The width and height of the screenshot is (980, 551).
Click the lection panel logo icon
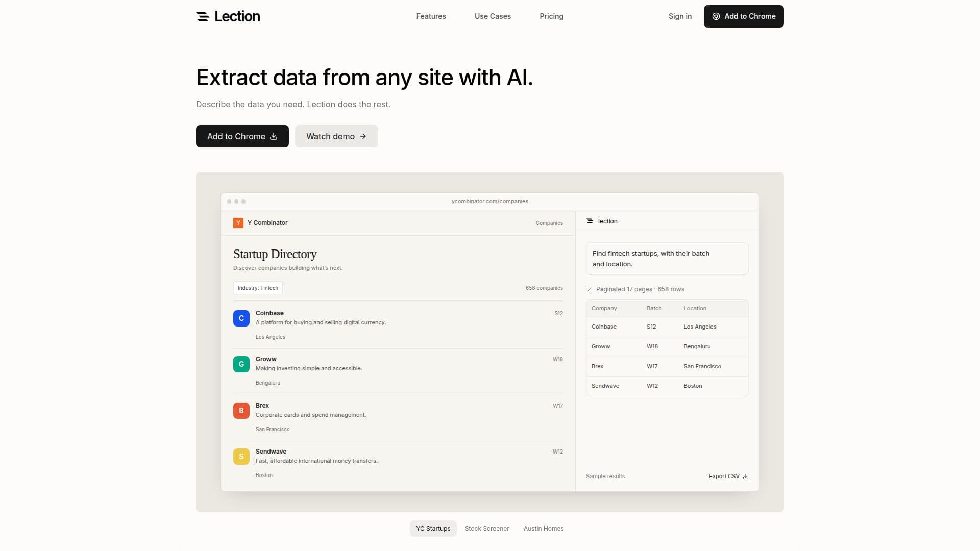[590, 221]
